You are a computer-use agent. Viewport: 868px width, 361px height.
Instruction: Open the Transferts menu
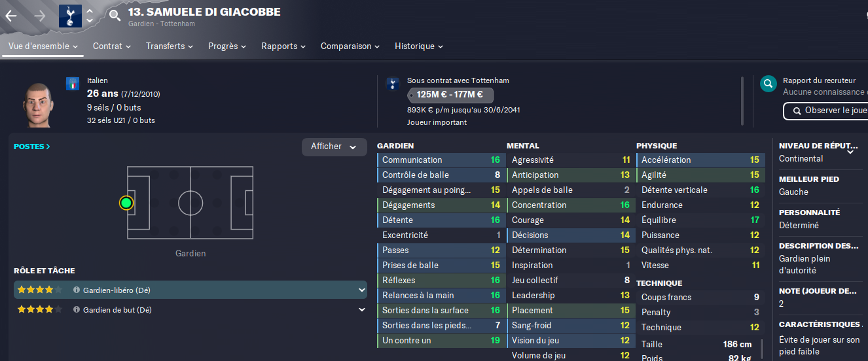(170, 46)
